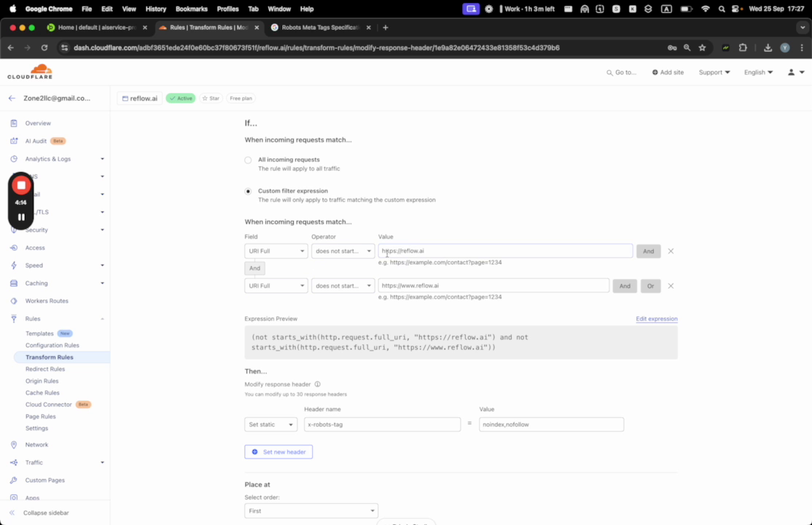Bookmark this page with the star icon
Image resolution: width=812 pixels, height=525 pixels.
coord(702,47)
